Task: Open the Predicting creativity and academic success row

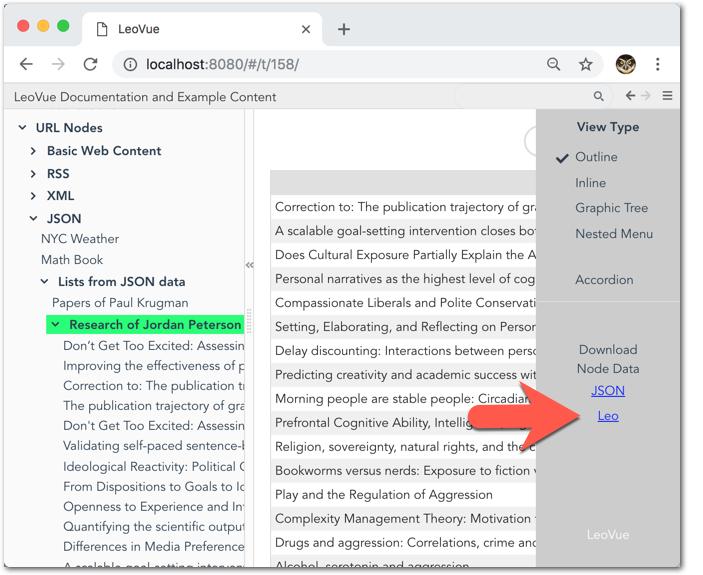Action: 403,375
